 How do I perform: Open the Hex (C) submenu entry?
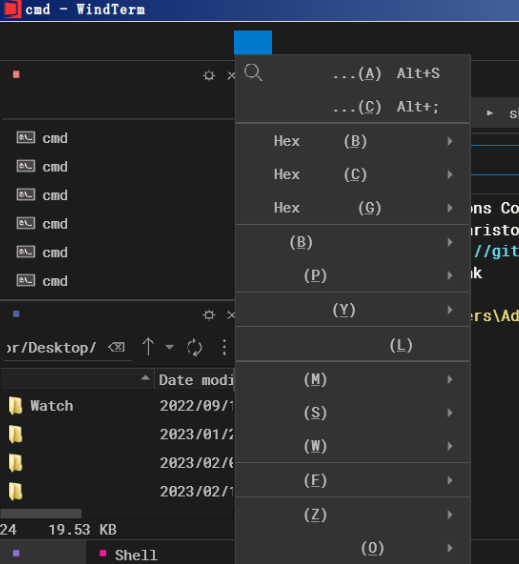pyautogui.click(x=353, y=174)
